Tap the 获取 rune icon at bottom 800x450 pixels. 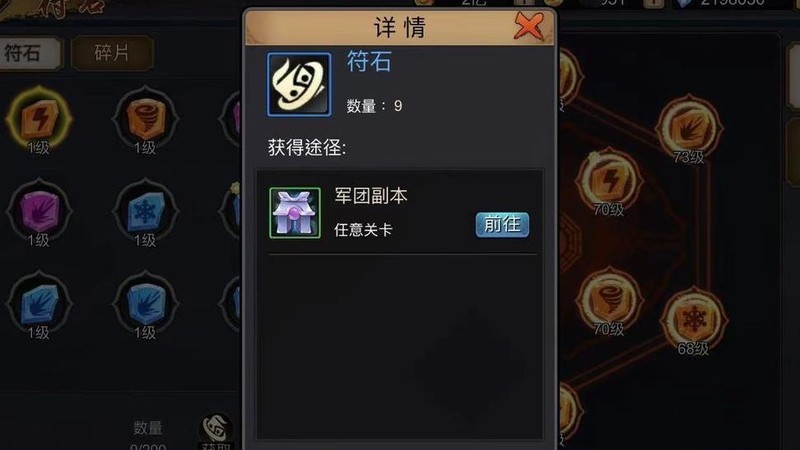216,430
